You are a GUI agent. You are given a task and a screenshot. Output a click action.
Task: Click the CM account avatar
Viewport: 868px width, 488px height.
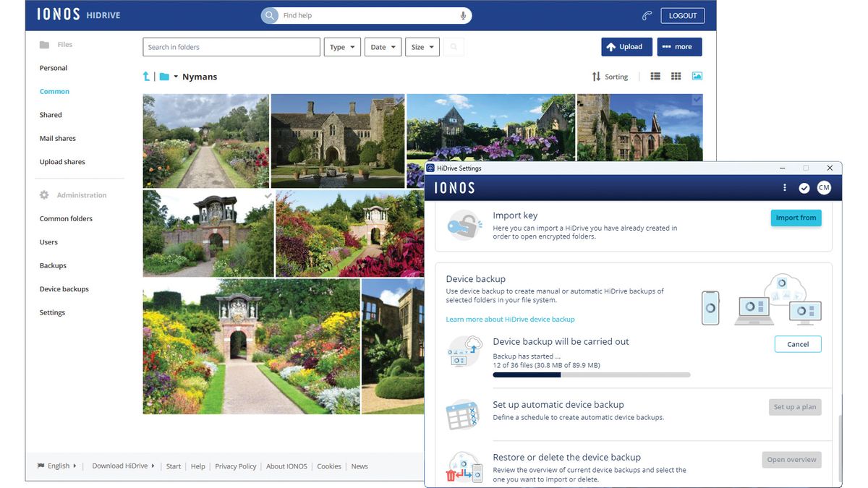pyautogui.click(x=824, y=188)
